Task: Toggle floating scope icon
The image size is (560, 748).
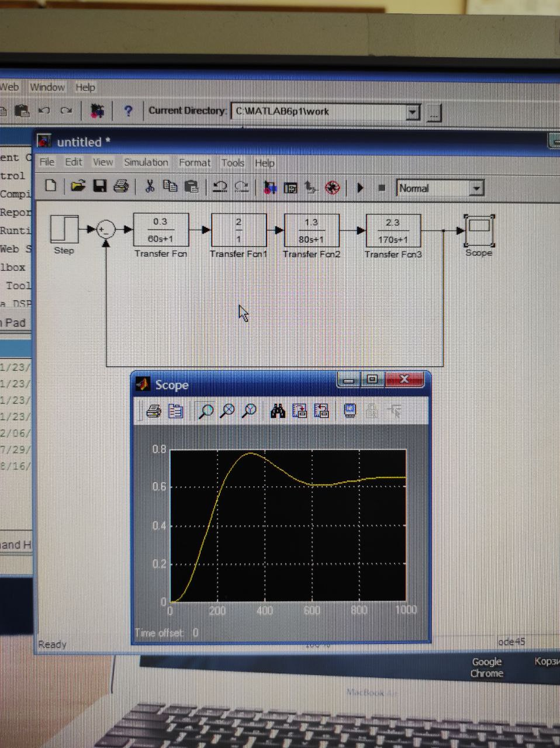Action: pos(350,411)
